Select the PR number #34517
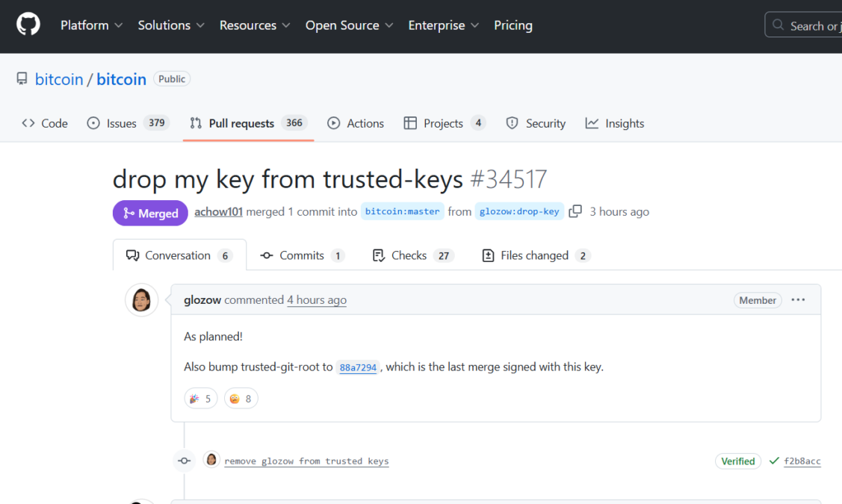The width and height of the screenshot is (842, 504). coord(509,179)
